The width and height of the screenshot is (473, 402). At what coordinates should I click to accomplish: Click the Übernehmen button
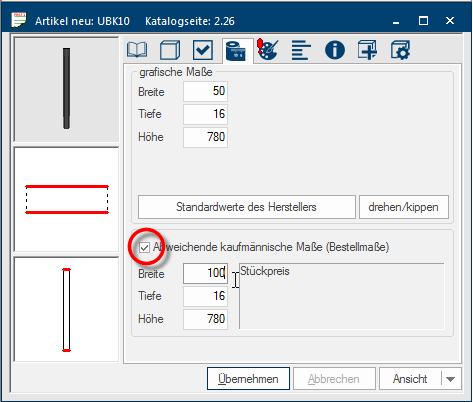248,379
